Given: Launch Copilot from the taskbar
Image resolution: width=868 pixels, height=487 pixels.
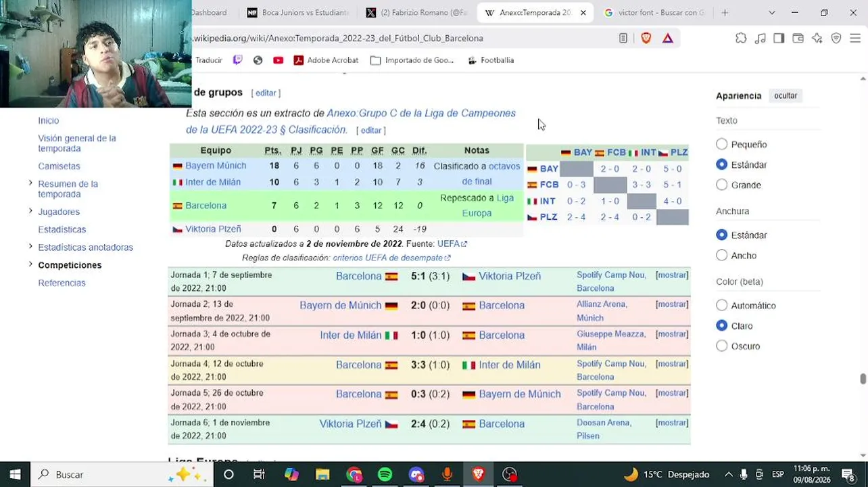Looking at the screenshot, I should point(291,474).
